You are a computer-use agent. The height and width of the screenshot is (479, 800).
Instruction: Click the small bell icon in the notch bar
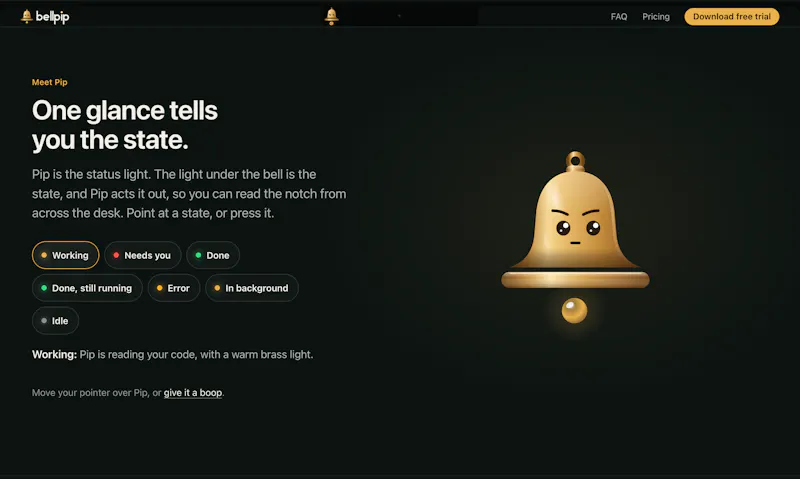332,16
